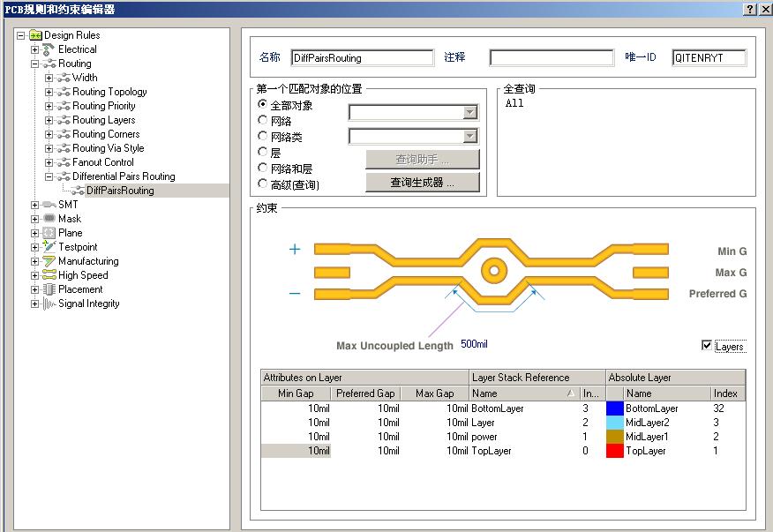The height and width of the screenshot is (532, 773).
Task: Click the Manufacturing category icon
Action: click(49, 261)
